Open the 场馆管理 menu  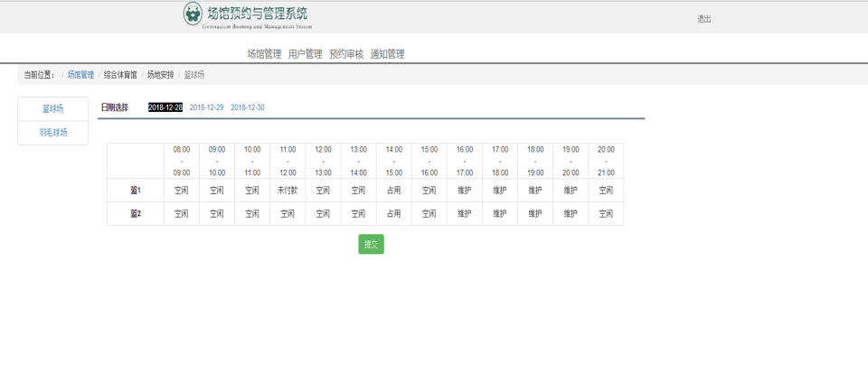tap(264, 54)
